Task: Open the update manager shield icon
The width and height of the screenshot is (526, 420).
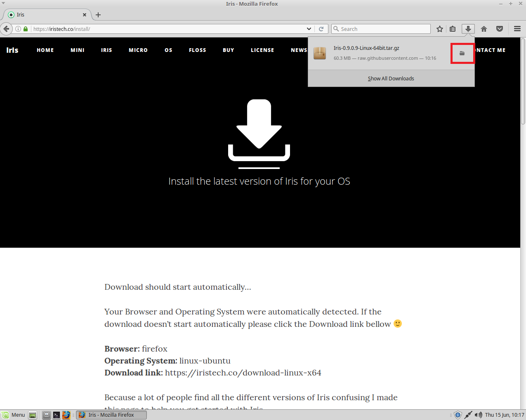Action: 458,415
